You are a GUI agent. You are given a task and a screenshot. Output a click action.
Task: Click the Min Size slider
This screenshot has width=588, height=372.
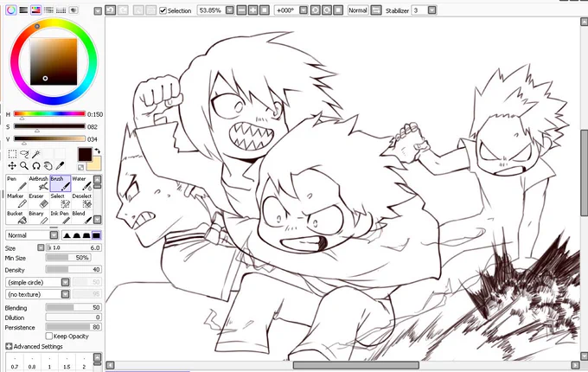click(68, 258)
